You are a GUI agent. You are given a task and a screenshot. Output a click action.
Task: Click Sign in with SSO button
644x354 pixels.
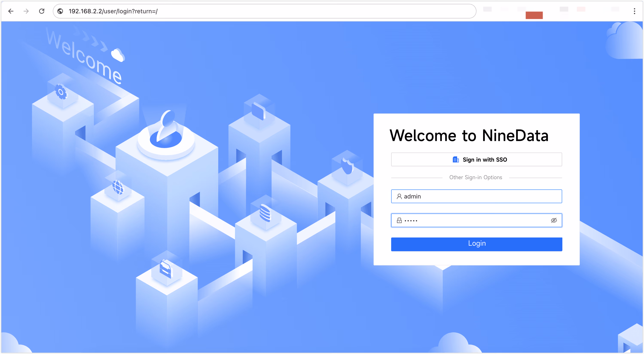[476, 160]
